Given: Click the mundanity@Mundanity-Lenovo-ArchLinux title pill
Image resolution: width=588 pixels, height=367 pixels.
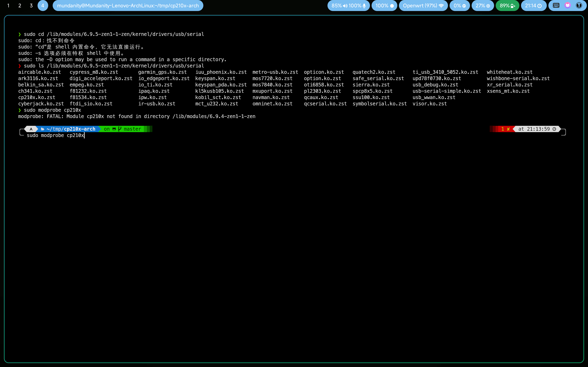Looking at the screenshot, I should pos(128,6).
